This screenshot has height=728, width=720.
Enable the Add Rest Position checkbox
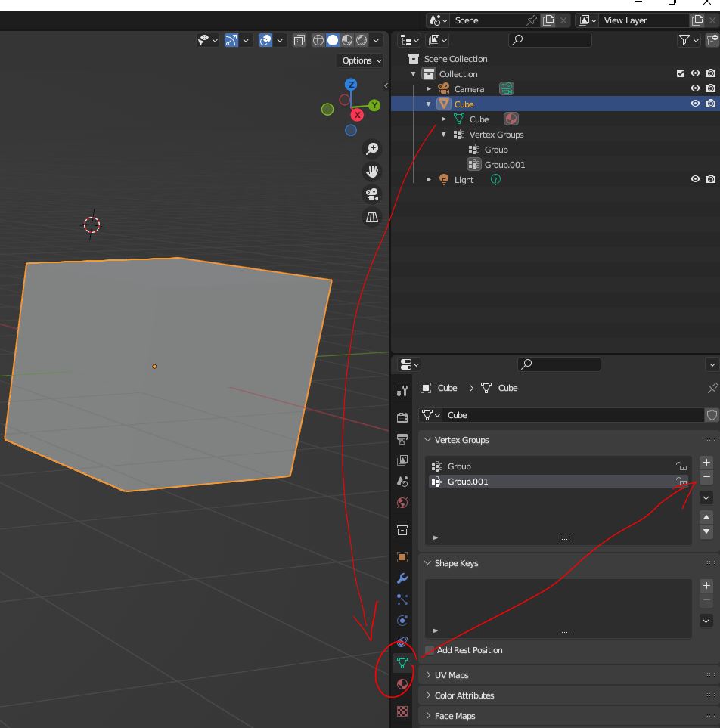tap(430, 650)
